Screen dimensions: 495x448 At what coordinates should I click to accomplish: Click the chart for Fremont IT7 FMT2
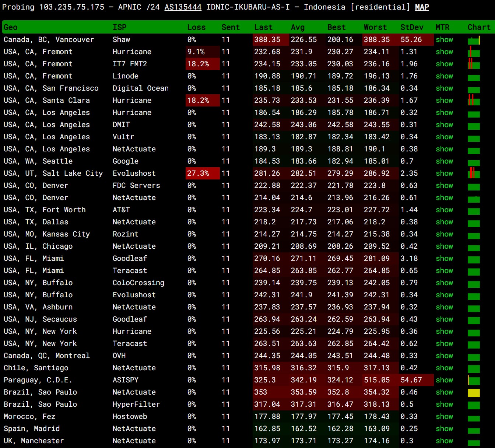pyautogui.click(x=474, y=64)
